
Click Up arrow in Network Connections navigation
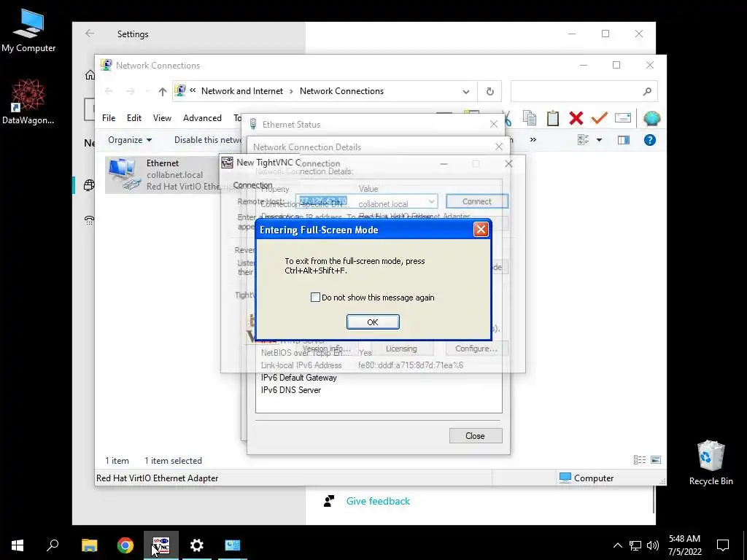pyautogui.click(x=163, y=91)
